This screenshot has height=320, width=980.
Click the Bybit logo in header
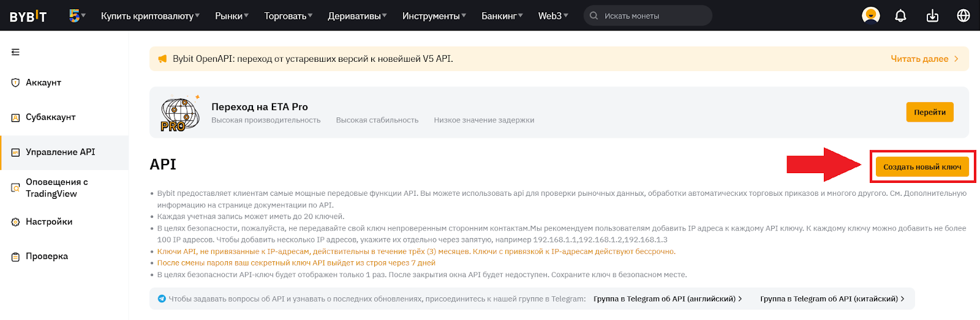tap(28, 17)
